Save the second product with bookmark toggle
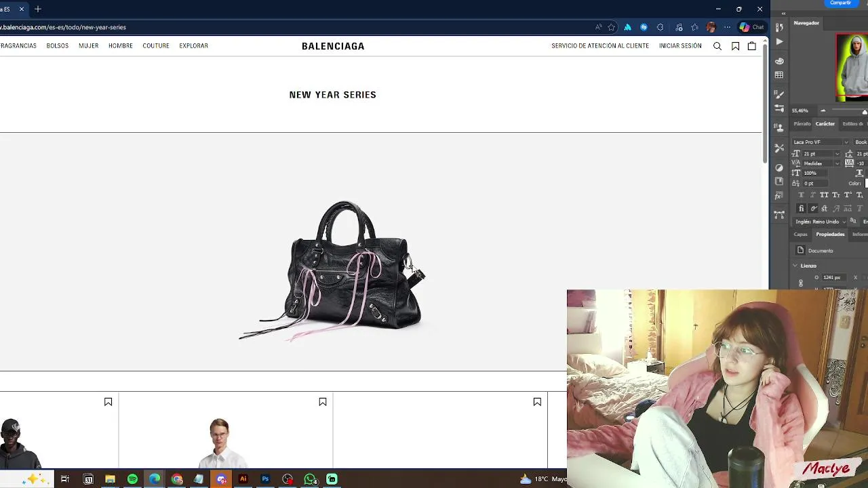 [x=323, y=402]
